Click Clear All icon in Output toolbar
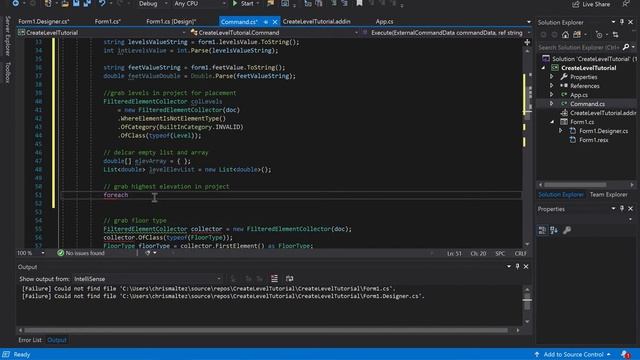Image resolution: width=640 pixels, height=360 pixels. [x=274, y=278]
